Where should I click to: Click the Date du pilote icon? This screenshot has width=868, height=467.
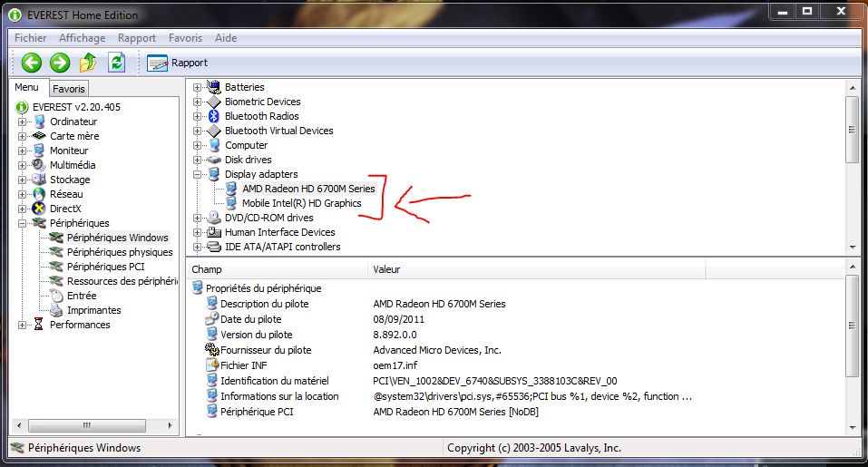[x=212, y=318]
